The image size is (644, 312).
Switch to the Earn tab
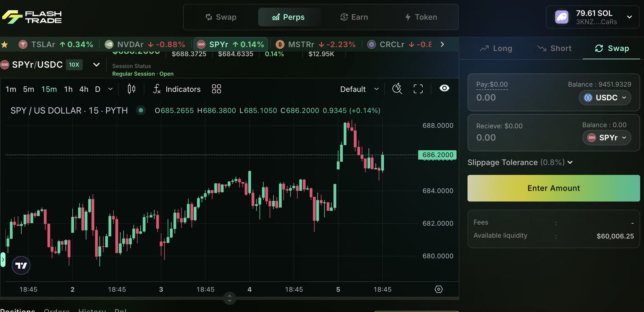coord(354,17)
